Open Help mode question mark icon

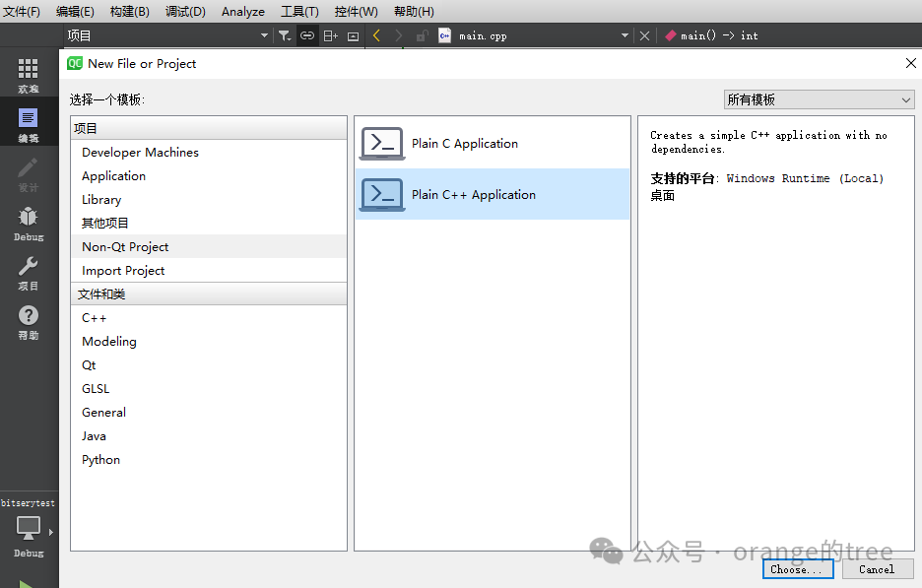point(28,316)
